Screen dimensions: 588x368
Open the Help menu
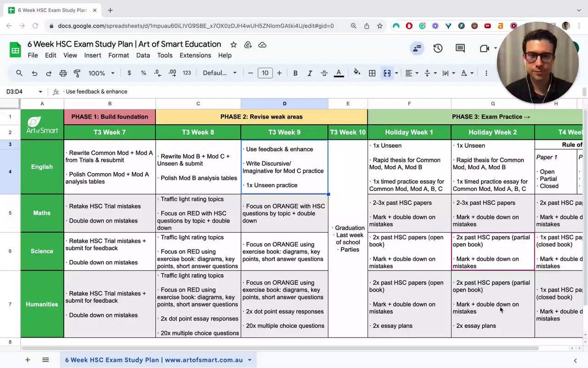(x=225, y=55)
